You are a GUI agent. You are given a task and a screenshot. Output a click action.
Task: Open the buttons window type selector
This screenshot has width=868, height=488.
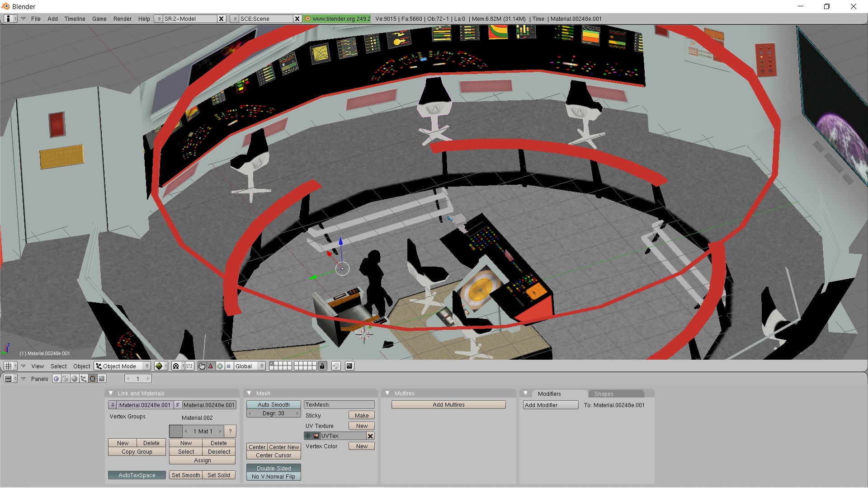point(10,379)
